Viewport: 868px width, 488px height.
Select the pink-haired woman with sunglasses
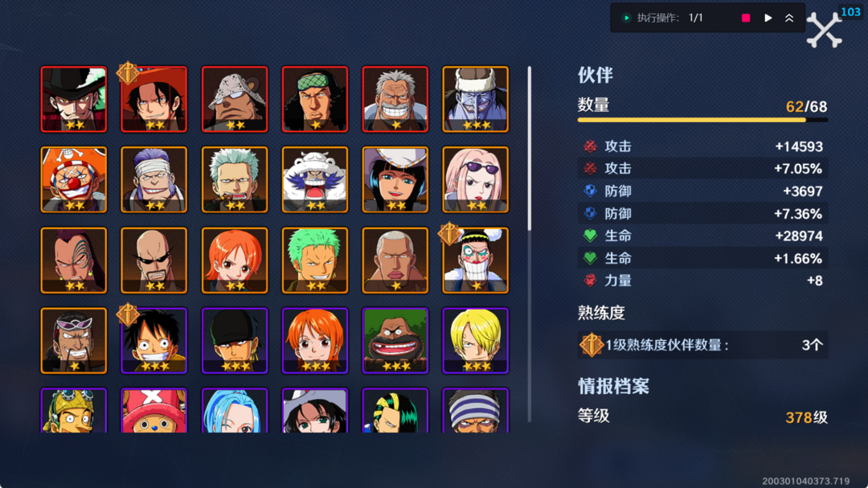pyautogui.click(x=476, y=179)
